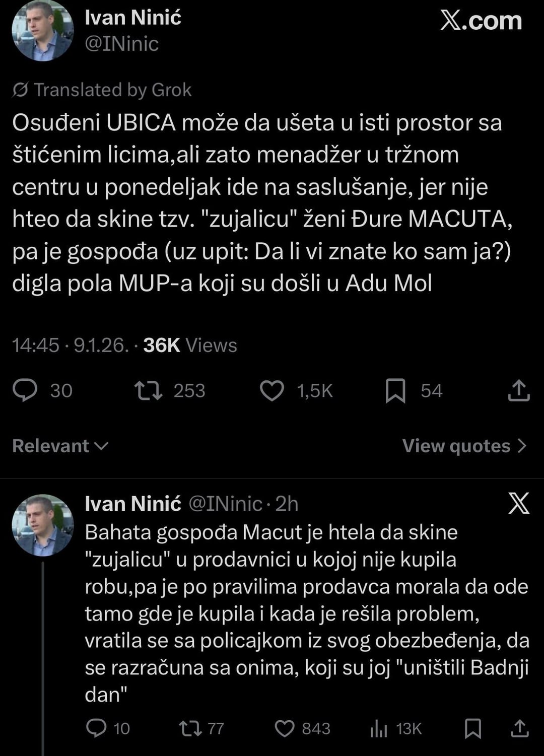Like the main tweet with 1,5K likes

tap(271, 391)
